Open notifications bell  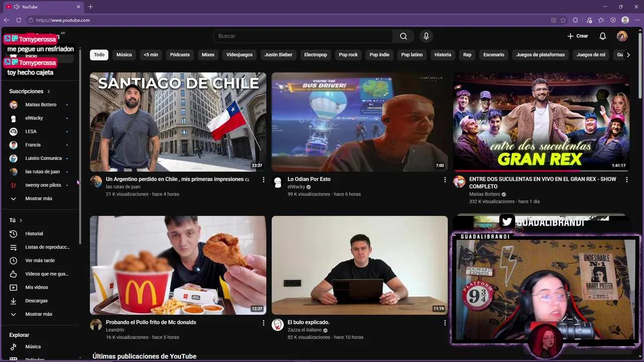(x=603, y=36)
